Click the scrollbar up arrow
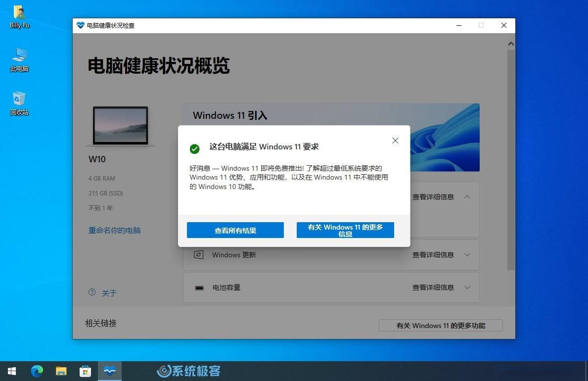Viewport: 588px width, 381px height. click(511, 44)
